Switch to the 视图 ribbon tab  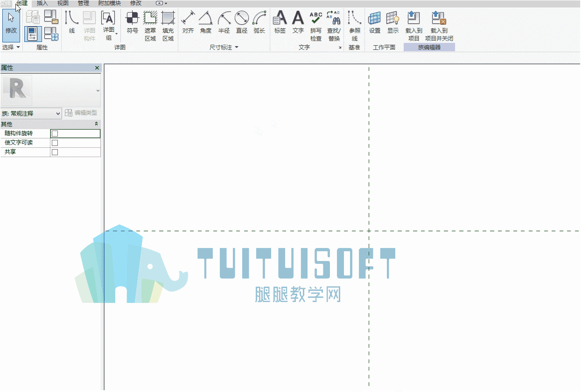pyautogui.click(x=63, y=3)
